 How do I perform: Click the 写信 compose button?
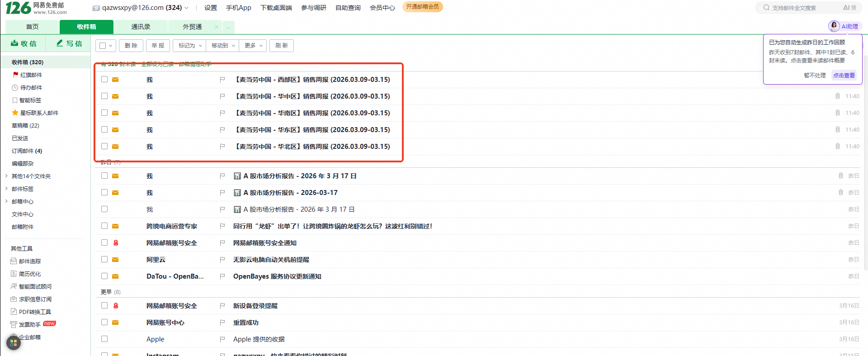click(x=69, y=43)
